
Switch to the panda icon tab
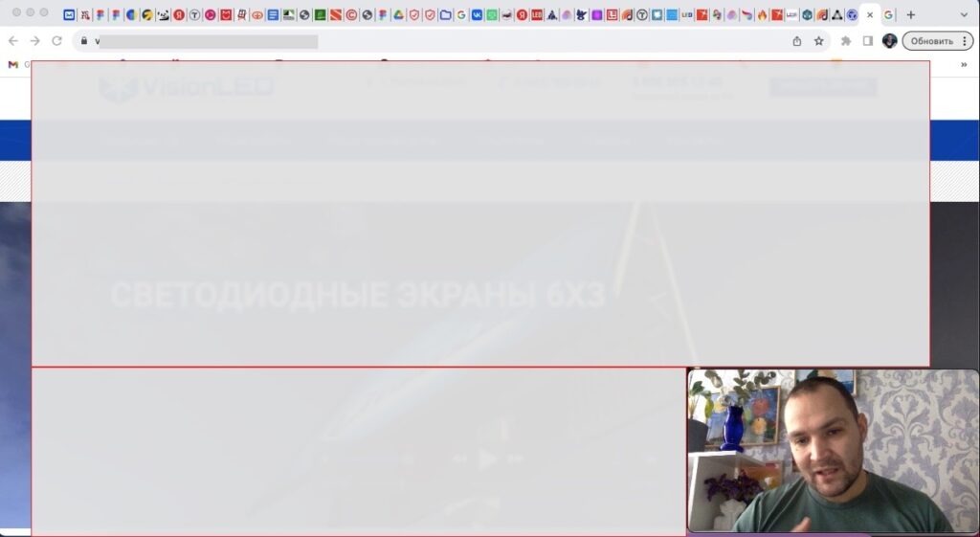[163, 15]
